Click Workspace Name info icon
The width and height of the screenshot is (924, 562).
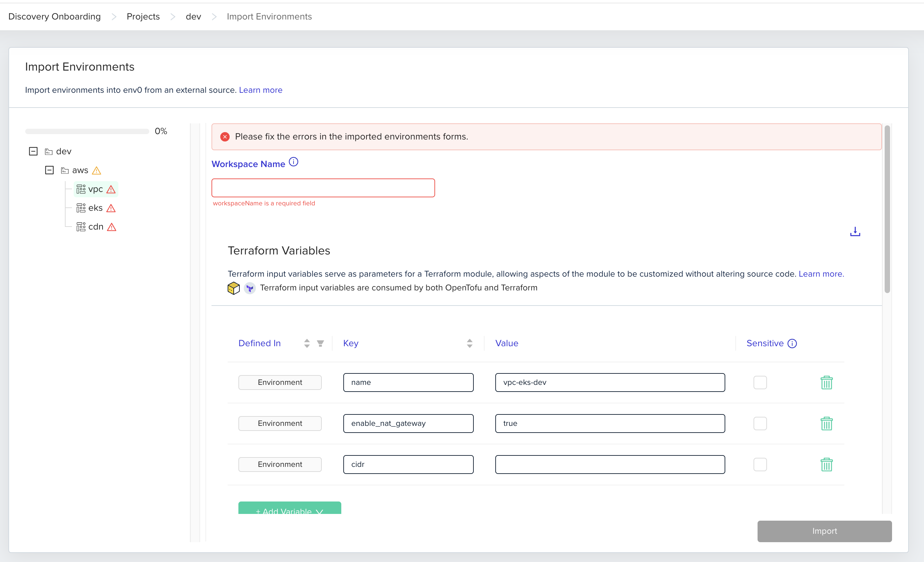(x=294, y=162)
